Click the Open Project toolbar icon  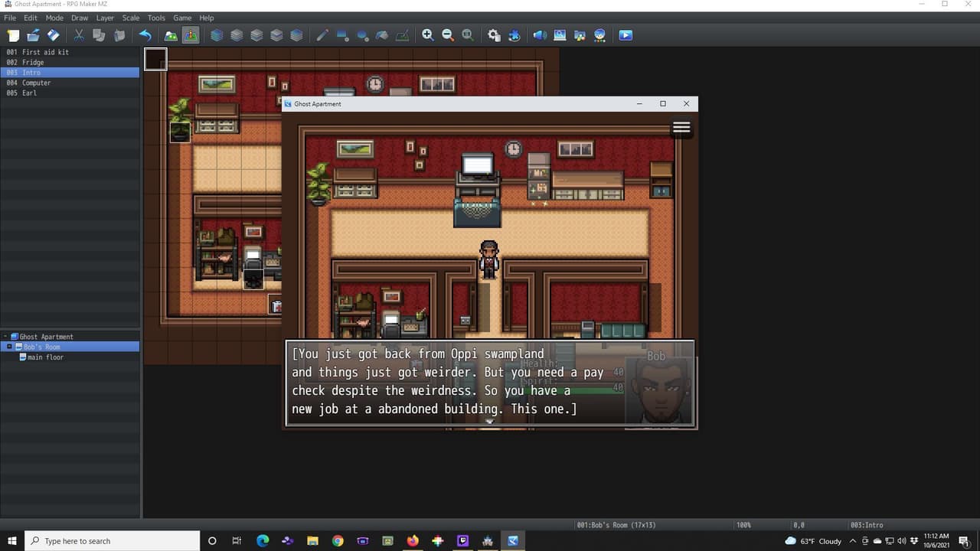[x=33, y=35]
